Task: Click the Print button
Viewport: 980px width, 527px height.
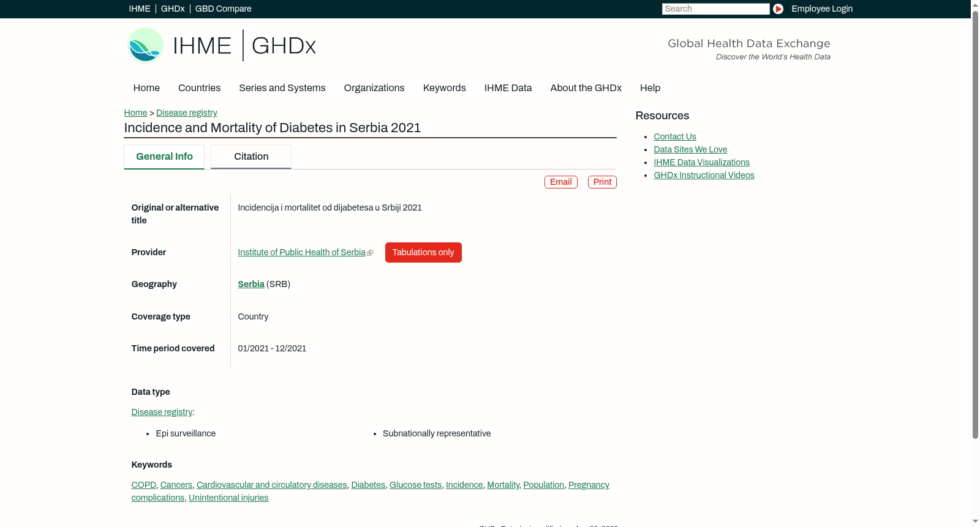Action: [x=602, y=182]
